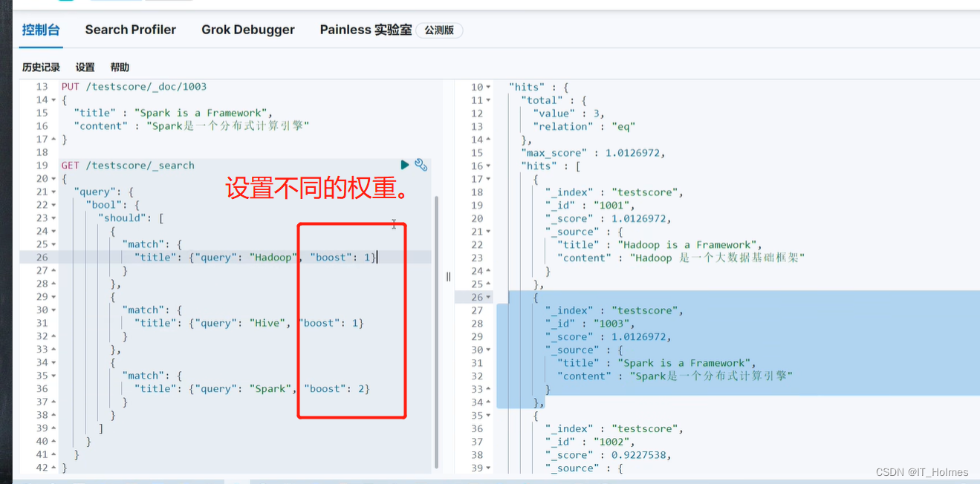Fold "_source" of hit 1001 at response line 21
This screenshot has width=980, height=484.
coord(488,232)
